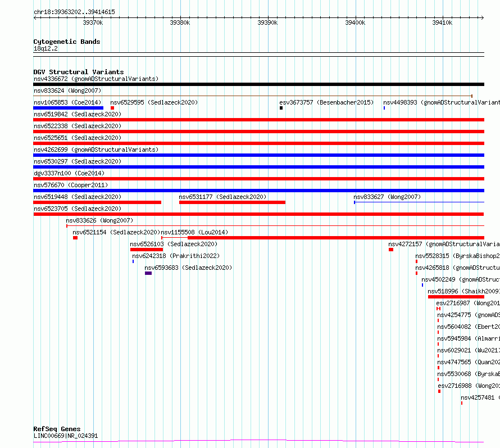The height and width of the screenshot is (448, 500).
Task: Click the nsv6519842 (Sedlazeck2020) label
Action: tap(78, 114)
